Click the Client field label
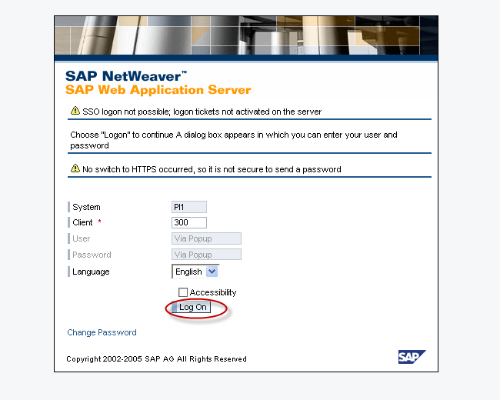The width and height of the screenshot is (500, 400). click(82, 222)
